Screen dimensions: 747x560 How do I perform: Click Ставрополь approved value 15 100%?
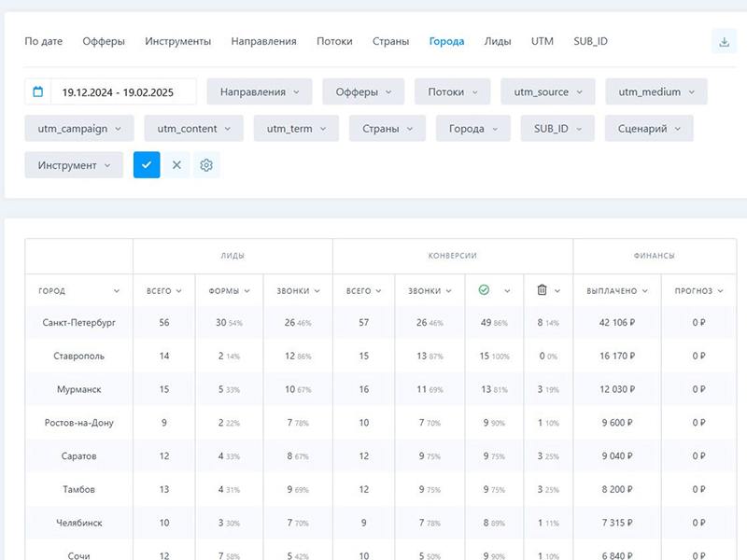(494, 356)
